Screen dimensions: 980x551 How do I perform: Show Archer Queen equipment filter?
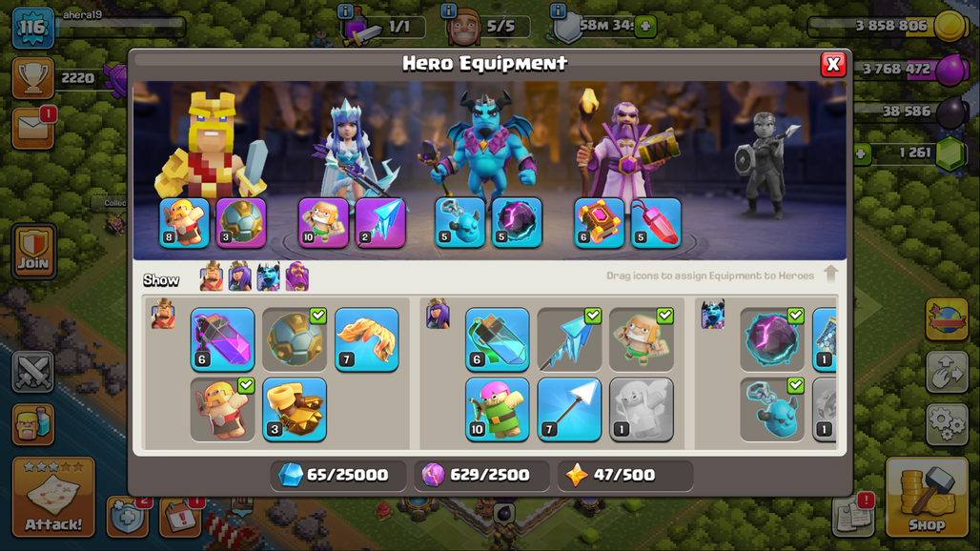point(240,276)
